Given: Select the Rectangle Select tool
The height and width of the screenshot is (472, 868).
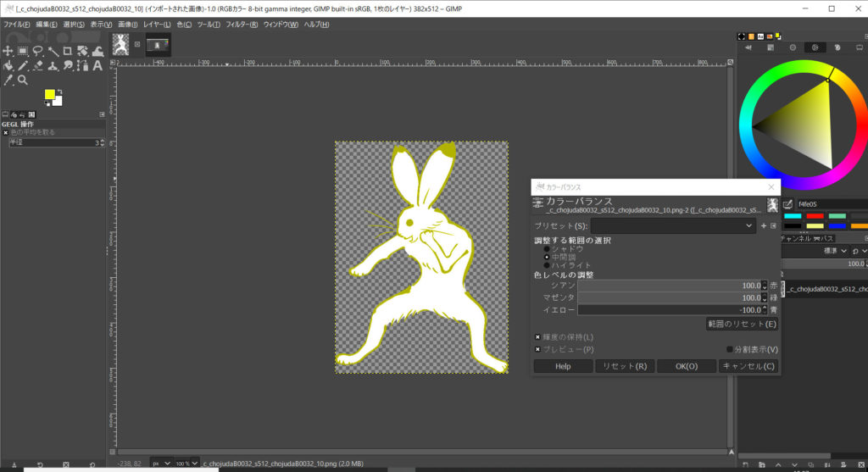Looking at the screenshot, I should pyautogui.click(x=23, y=51).
